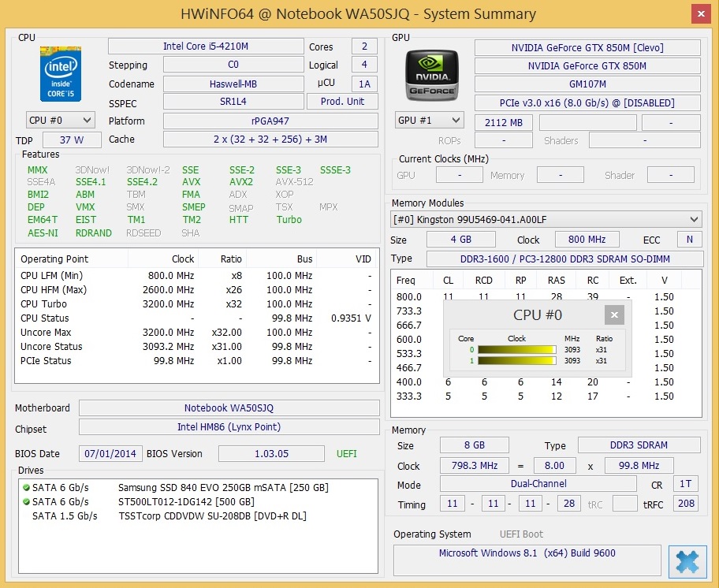Select the ST500LT012-1DG142 drive entry

click(x=198, y=501)
